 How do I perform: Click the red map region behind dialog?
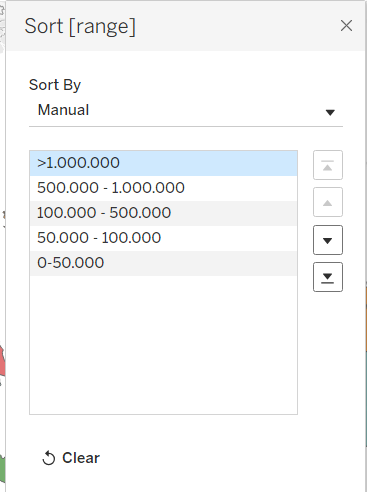pyautogui.click(x=2, y=361)
